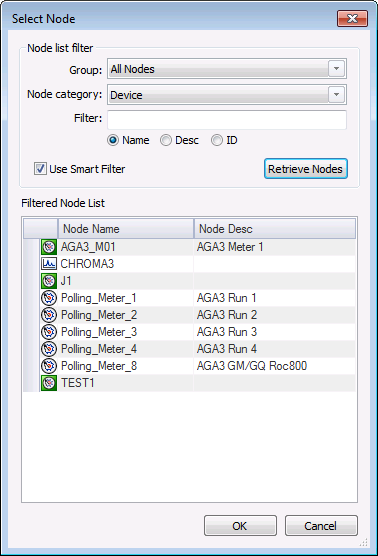Select the Name filter radio button
Image resolution: width=378 pixels, height=556 pixels.
pos(113,140)
